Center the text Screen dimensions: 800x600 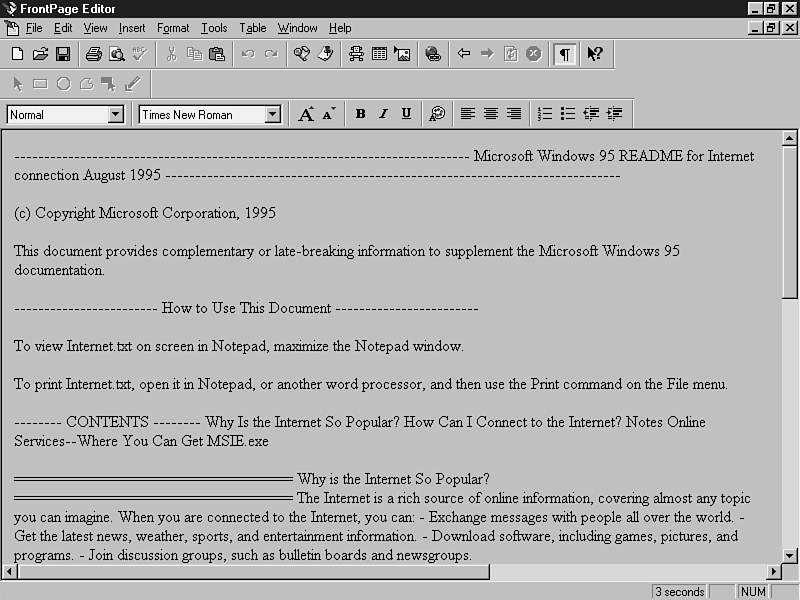point(491,114)
